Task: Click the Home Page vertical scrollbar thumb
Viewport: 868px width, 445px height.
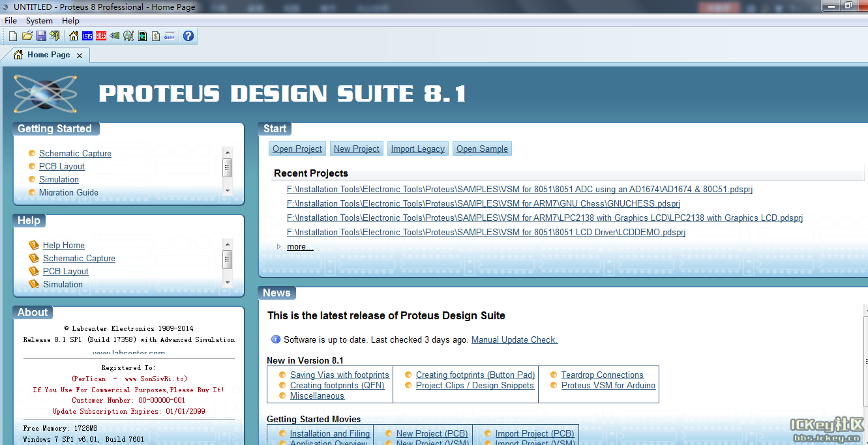Action: pos(865,360)
